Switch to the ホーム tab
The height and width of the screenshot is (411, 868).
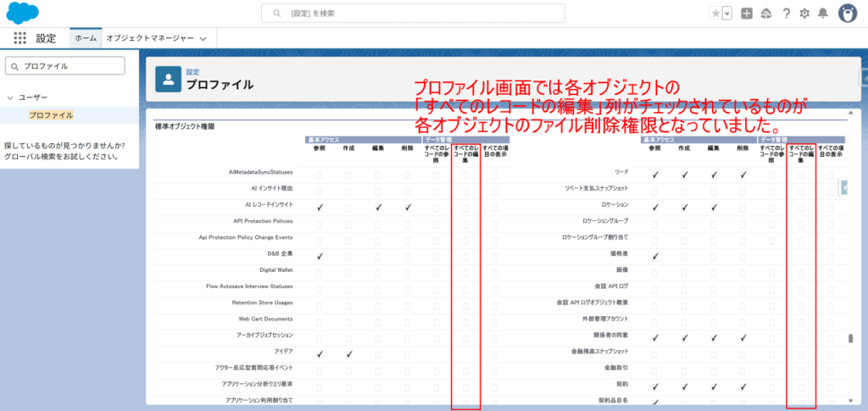tap(86, 38)
